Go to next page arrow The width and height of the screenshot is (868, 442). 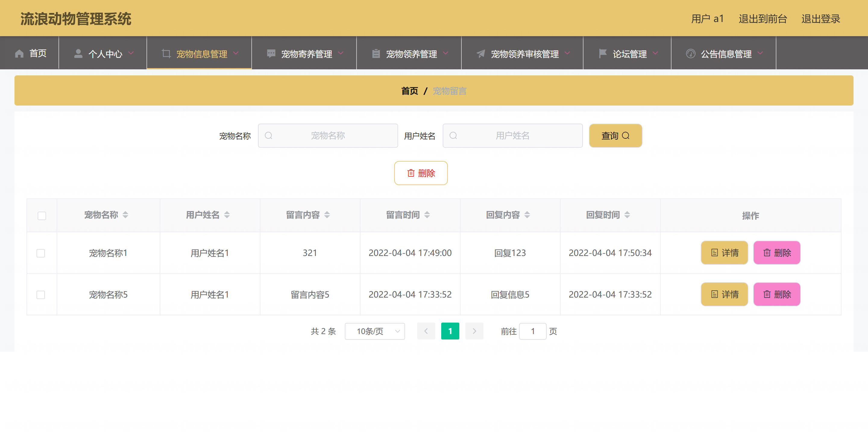tap(474, 331)
